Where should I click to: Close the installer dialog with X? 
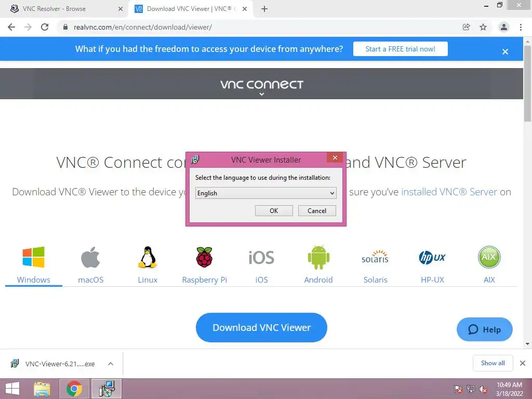335,157
